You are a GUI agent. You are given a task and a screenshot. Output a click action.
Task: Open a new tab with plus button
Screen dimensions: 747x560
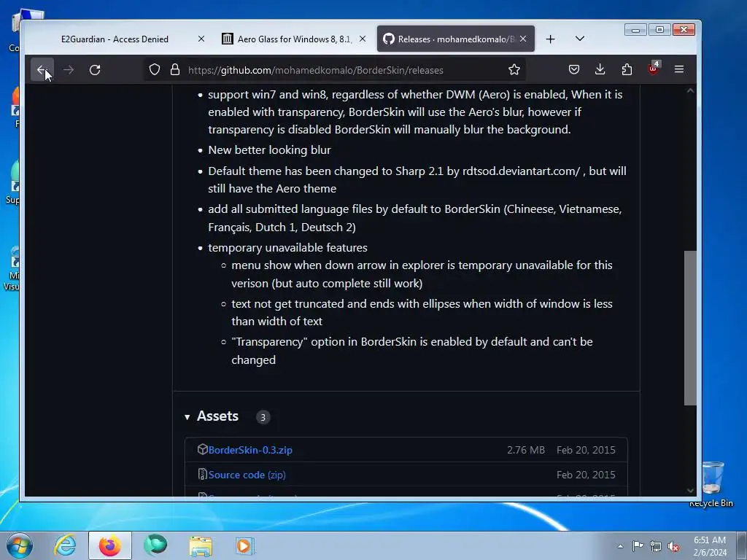tap(550, 39)
